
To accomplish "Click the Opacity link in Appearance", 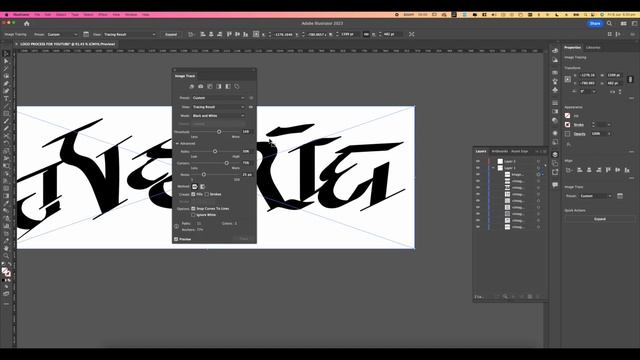I will tap(580, 134).
